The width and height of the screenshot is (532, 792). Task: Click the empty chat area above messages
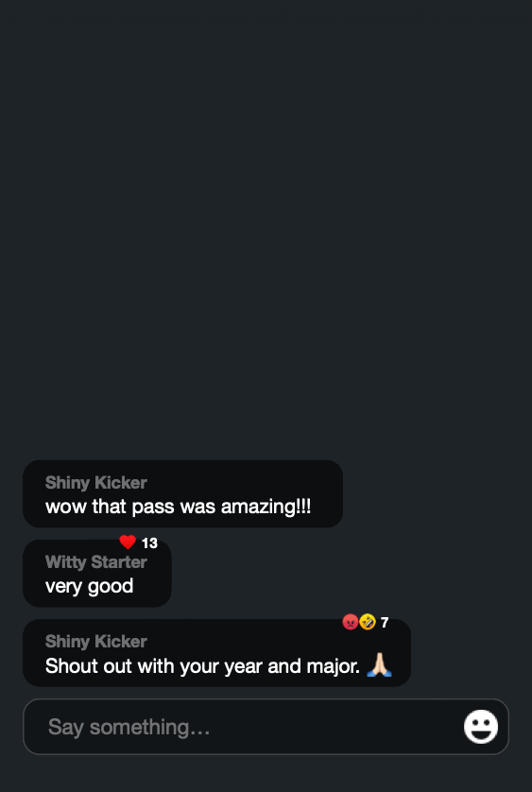266,227
